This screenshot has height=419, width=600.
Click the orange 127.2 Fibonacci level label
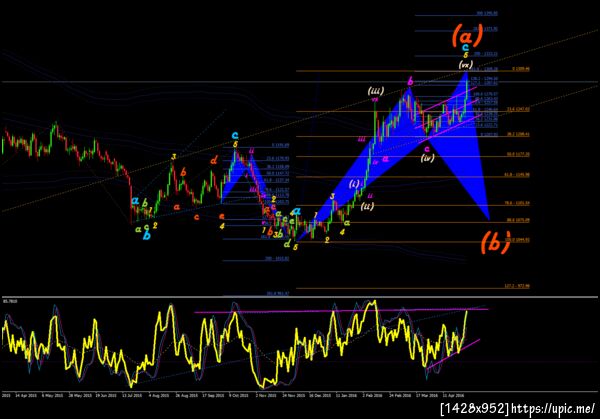pos(517,286)
